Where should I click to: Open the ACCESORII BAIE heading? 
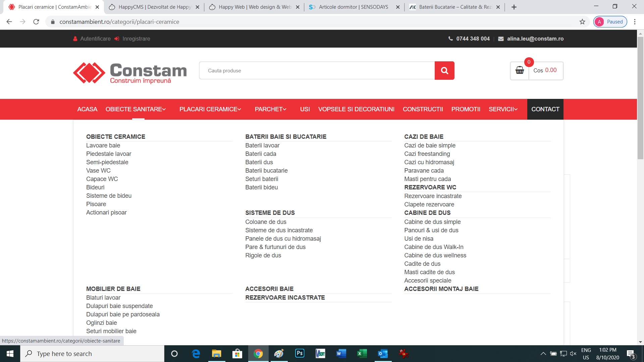(x=269, y=289)
